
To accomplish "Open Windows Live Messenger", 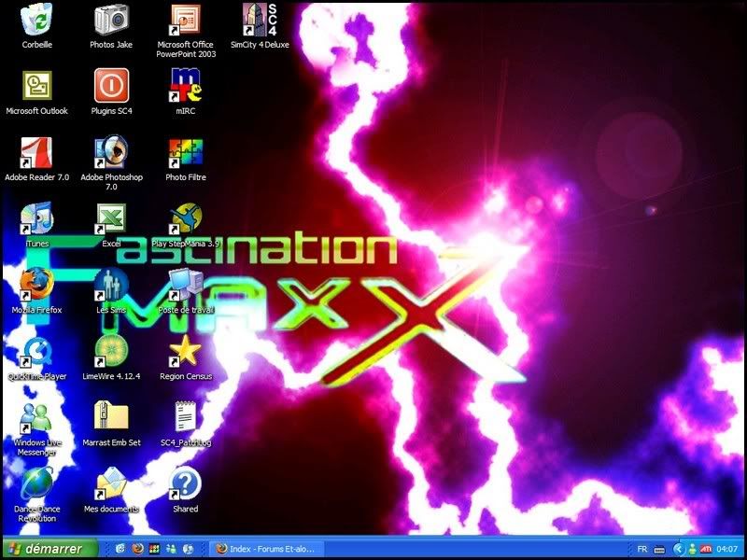I will pos(35,417).
